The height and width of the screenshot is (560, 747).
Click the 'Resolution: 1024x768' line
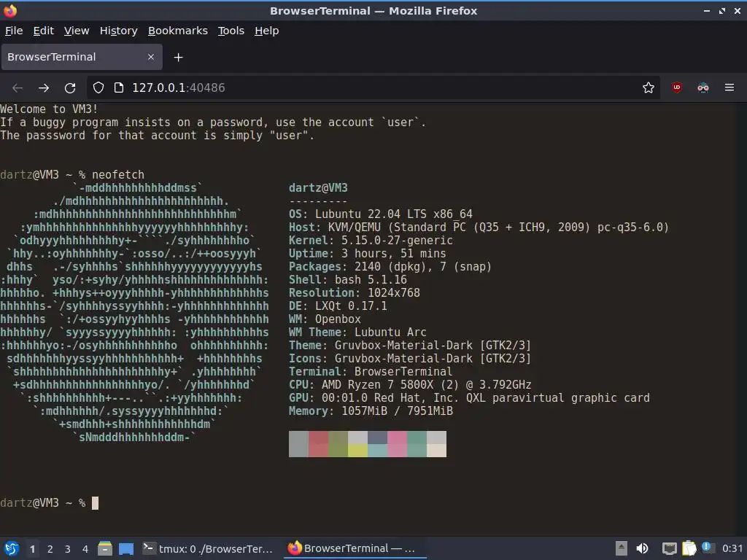click(x=355, y=293)
